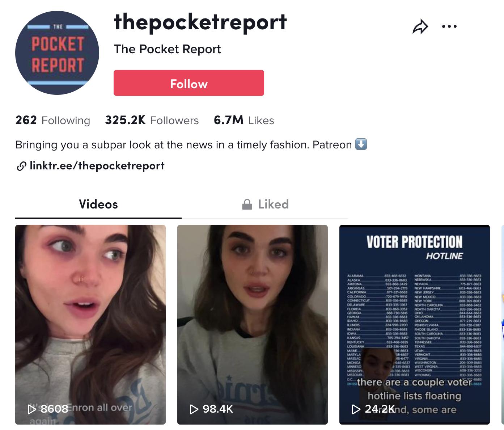The image size is (504, 430).
Task: Open the Enron all over again video
Action: click(x=90, y=325)
